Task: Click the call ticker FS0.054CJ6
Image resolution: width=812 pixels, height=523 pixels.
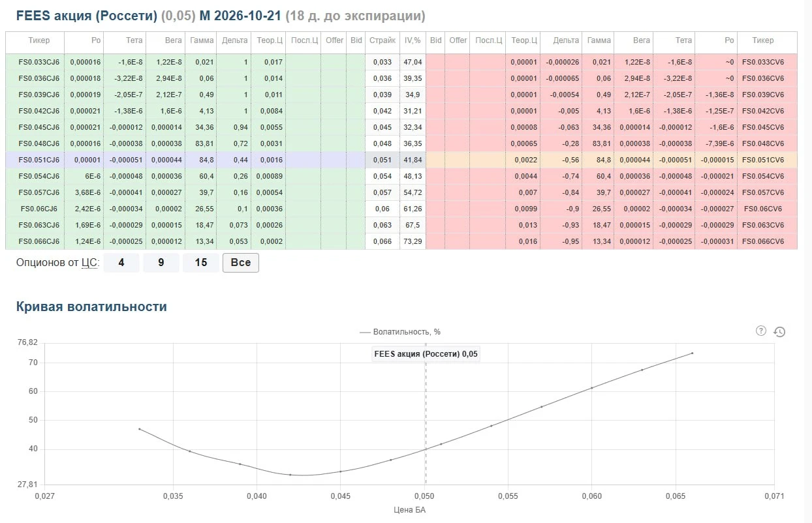Action: 39,176
